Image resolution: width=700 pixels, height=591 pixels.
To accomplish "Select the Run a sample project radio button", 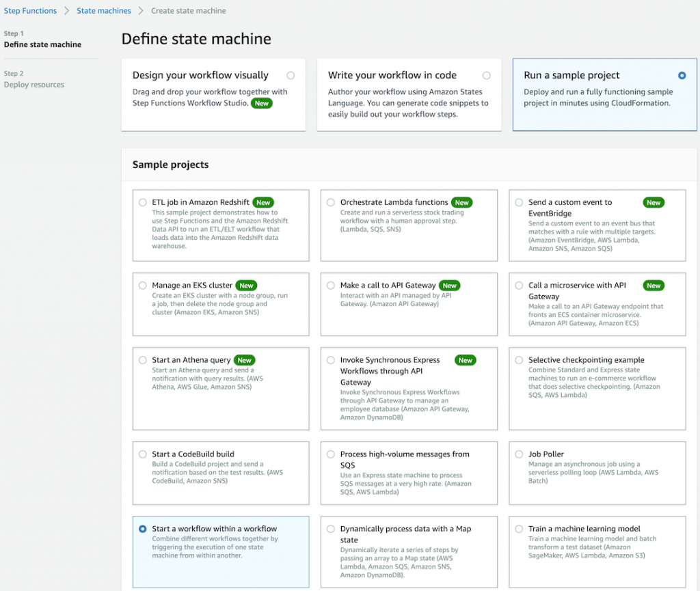I will tap(682, 76).
